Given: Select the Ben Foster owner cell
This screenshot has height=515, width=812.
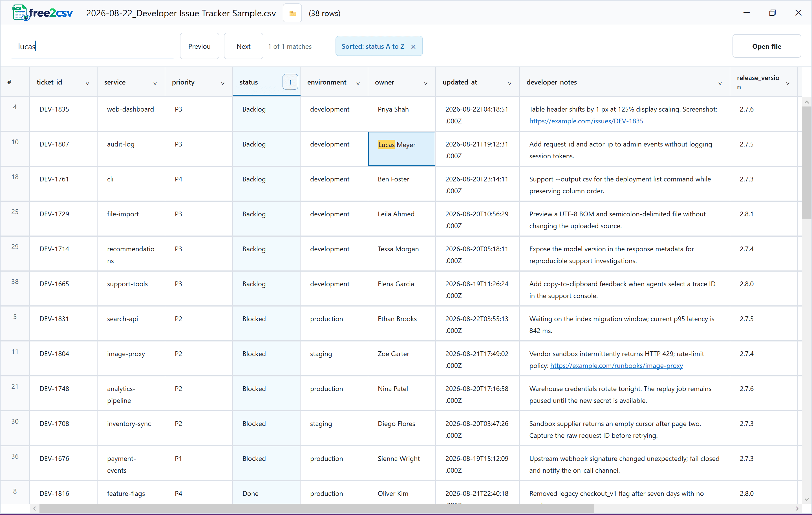Looking at the screenshot, I should pyautogui.click(x=401, y=184).
